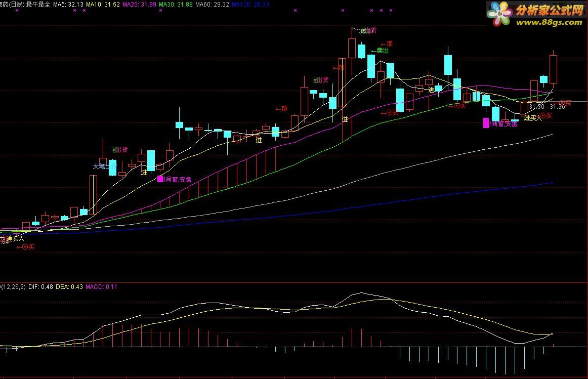
Task: Click the 35.87 high price label
Action: pos(366,31)
